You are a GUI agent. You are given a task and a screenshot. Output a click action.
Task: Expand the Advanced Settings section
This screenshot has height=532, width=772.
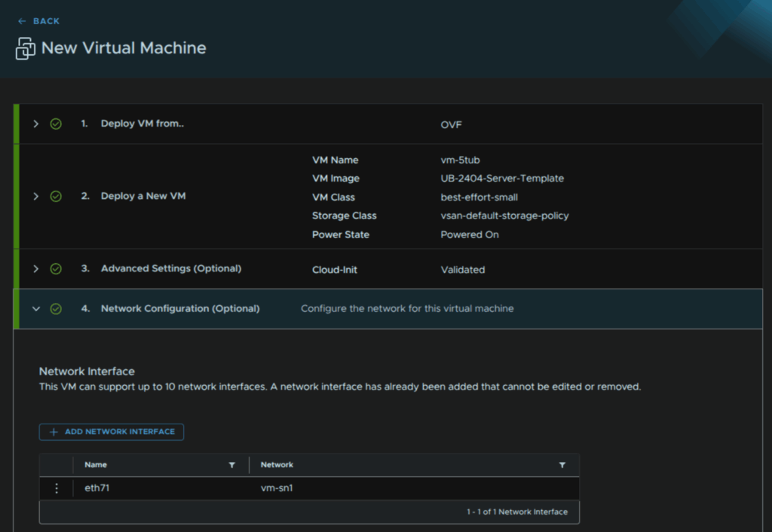(x=35, y=268)
